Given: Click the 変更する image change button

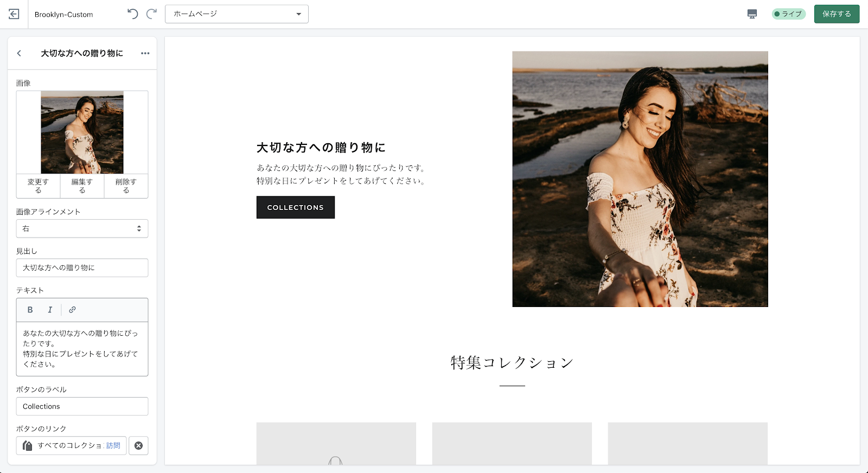Looking at the screenshot, I should [x=38, y=186].
